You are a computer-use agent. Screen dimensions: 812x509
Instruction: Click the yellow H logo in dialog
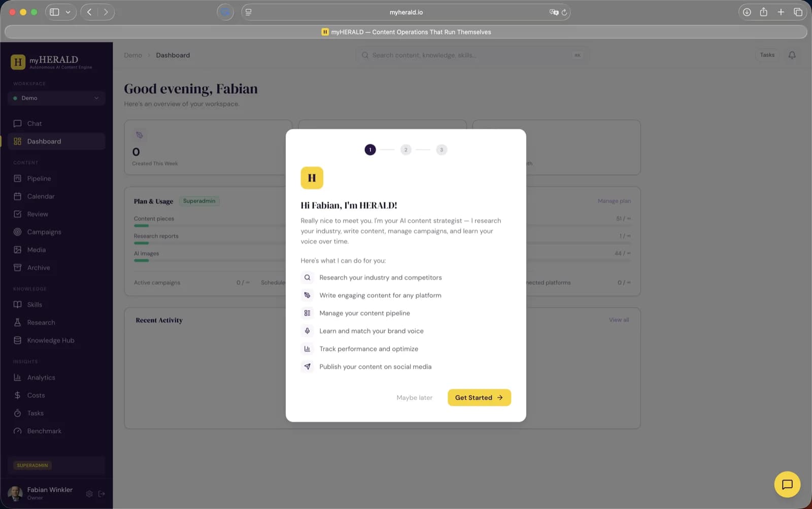coord(312,178)
